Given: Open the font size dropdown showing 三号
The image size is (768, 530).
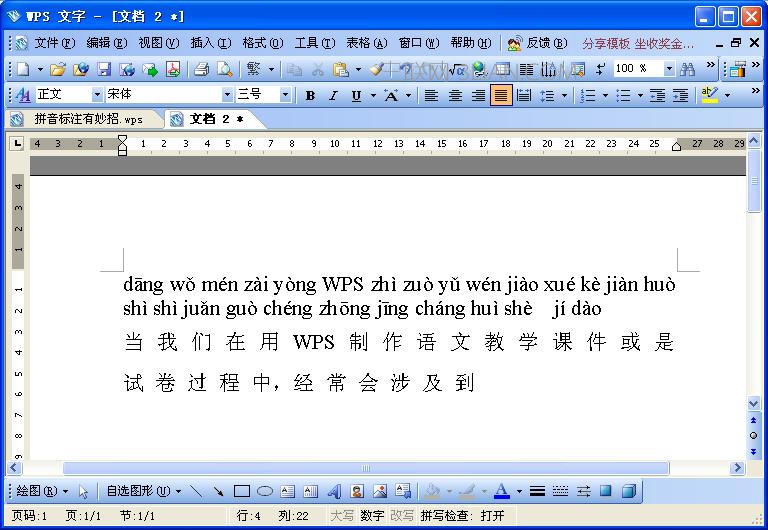Looking at the screenshot, I should (285, 94).
